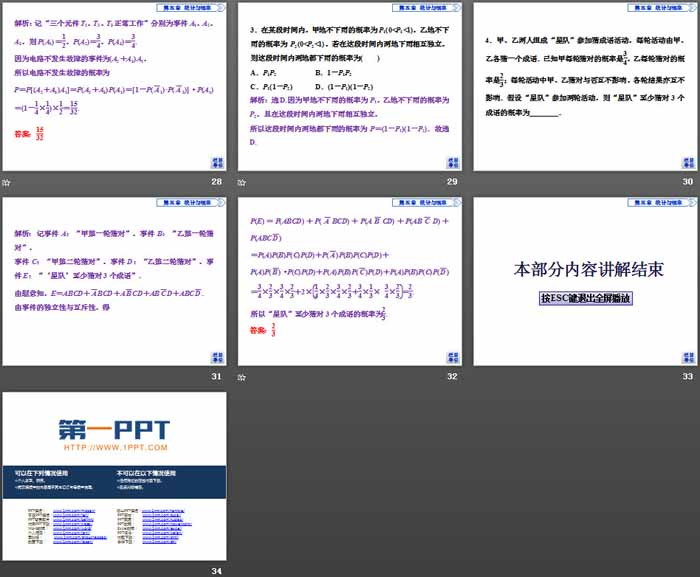Click answer option B on slide 29
700x577 pixels.
[333, 73]
